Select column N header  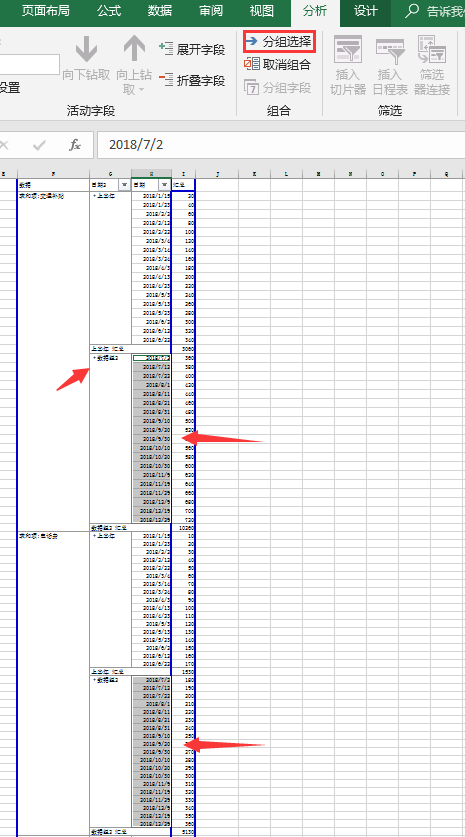350,174
